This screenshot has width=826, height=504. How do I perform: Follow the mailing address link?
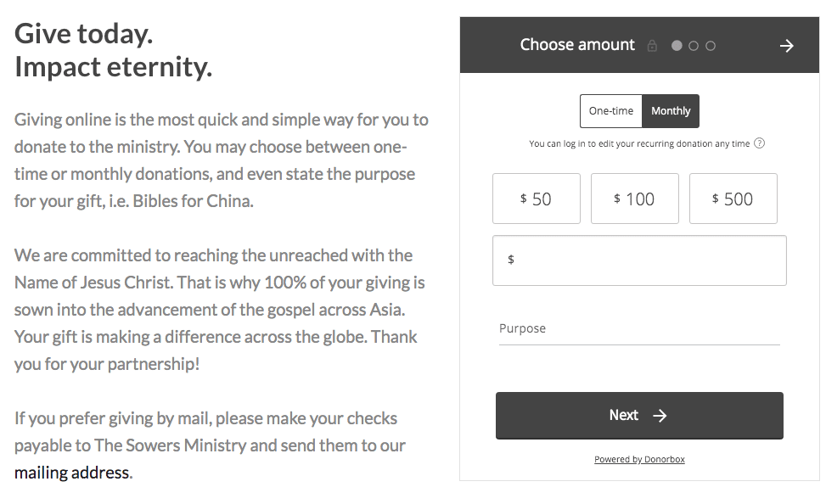71,473
